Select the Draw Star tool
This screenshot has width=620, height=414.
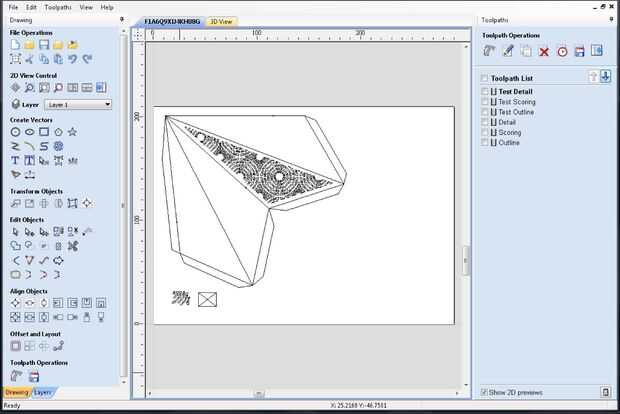(x=72, y=132)
